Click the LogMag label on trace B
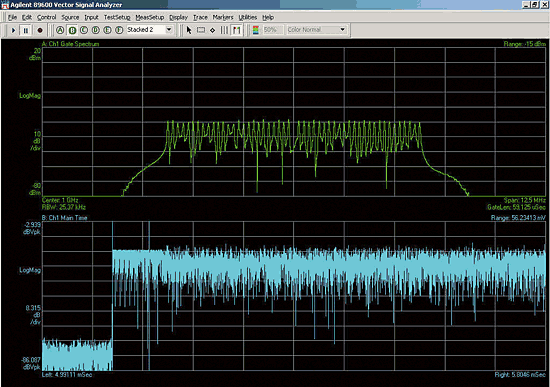The image size is (550, 387). click(x=30, y=270)
